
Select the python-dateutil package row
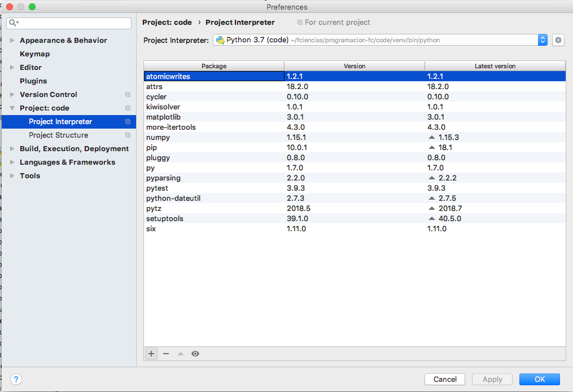355,198
